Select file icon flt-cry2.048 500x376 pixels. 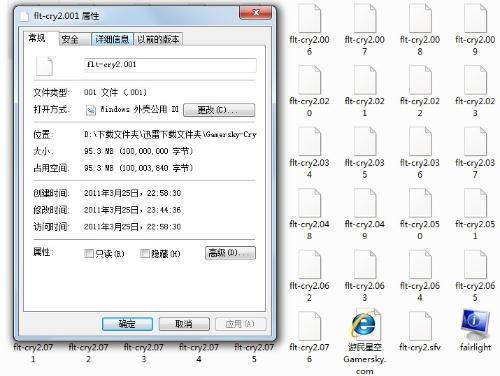tap(309, 203)
